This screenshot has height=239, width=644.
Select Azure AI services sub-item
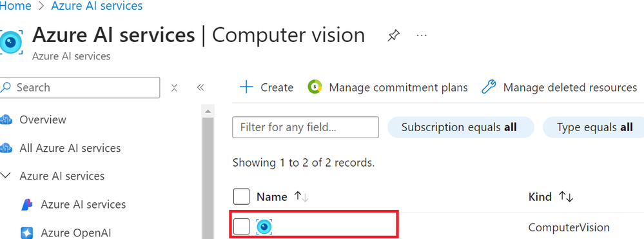83,205
